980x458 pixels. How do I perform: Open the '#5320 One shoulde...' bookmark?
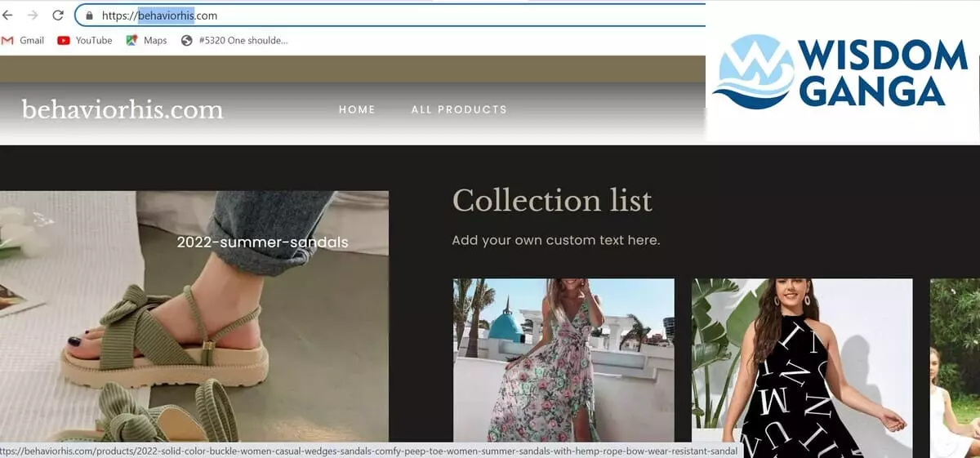click(234, 40)
